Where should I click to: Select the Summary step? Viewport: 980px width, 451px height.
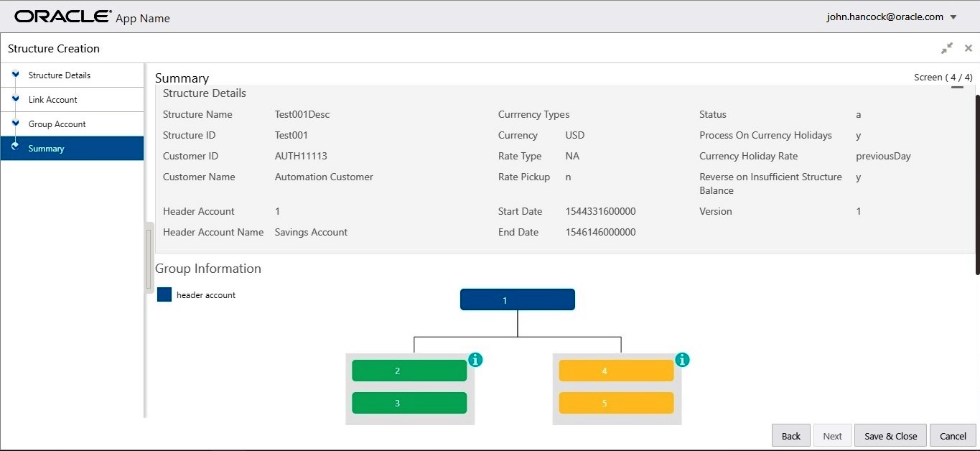(x=72, y=149)
